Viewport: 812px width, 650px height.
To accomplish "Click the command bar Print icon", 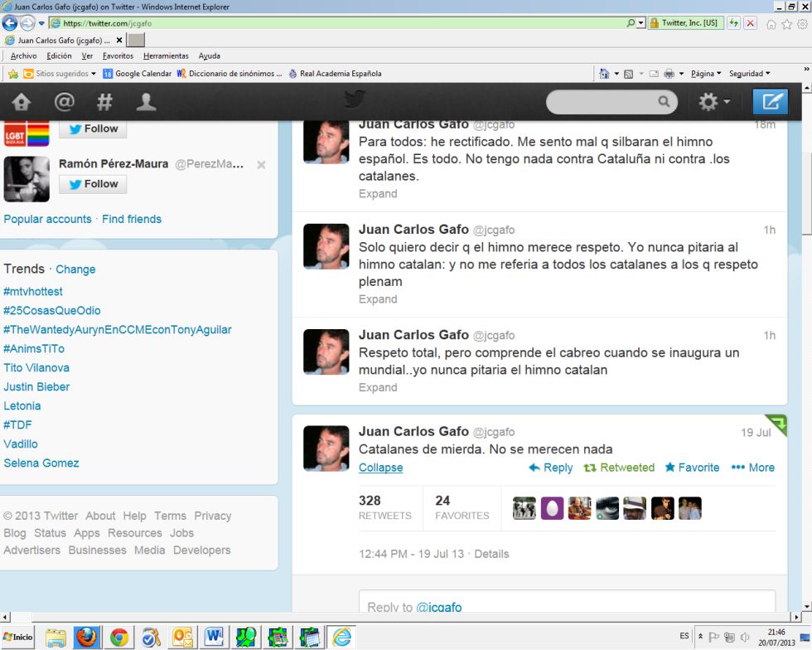I will coord(669,74).
